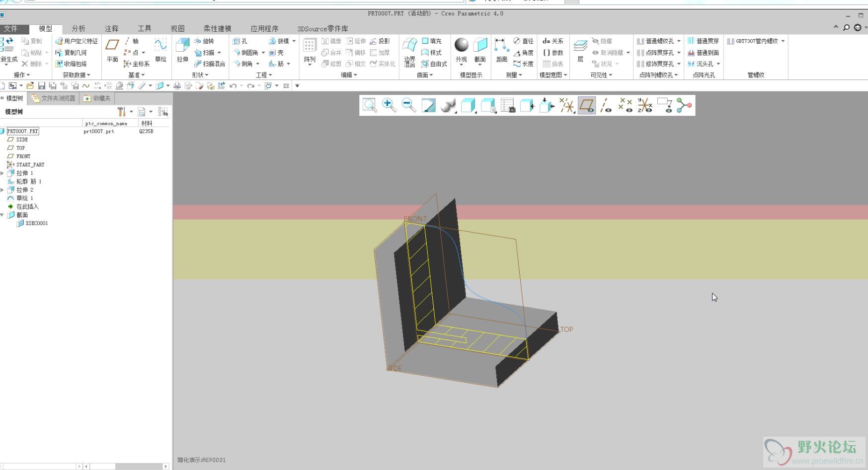
Task: Toggle datum axis display in graphics toolbar
Action: [606, 105]
